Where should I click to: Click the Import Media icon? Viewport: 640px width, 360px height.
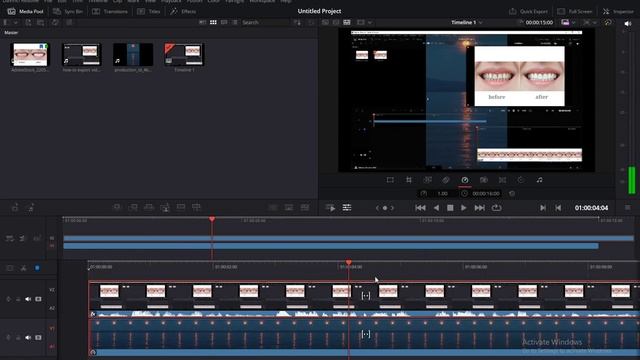tap(29, 22)
